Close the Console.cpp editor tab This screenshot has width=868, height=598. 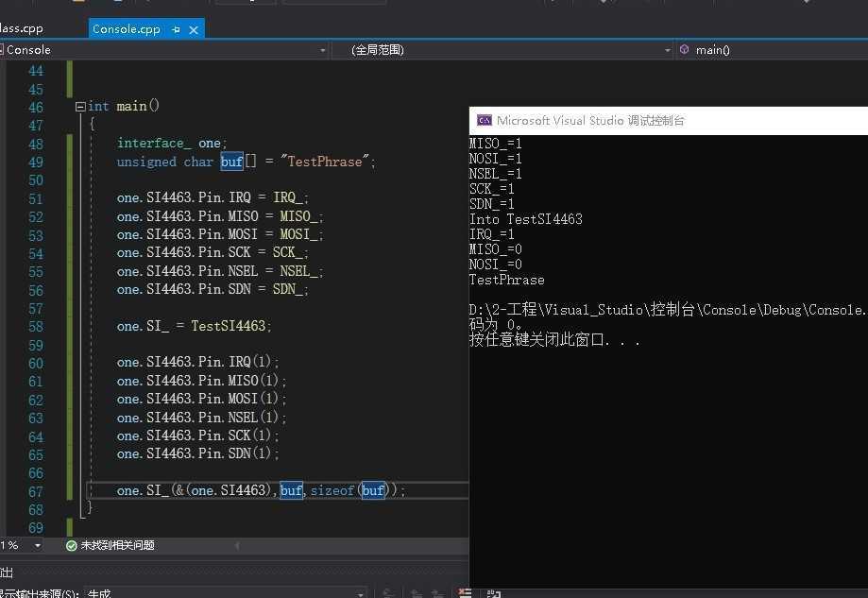194,30
